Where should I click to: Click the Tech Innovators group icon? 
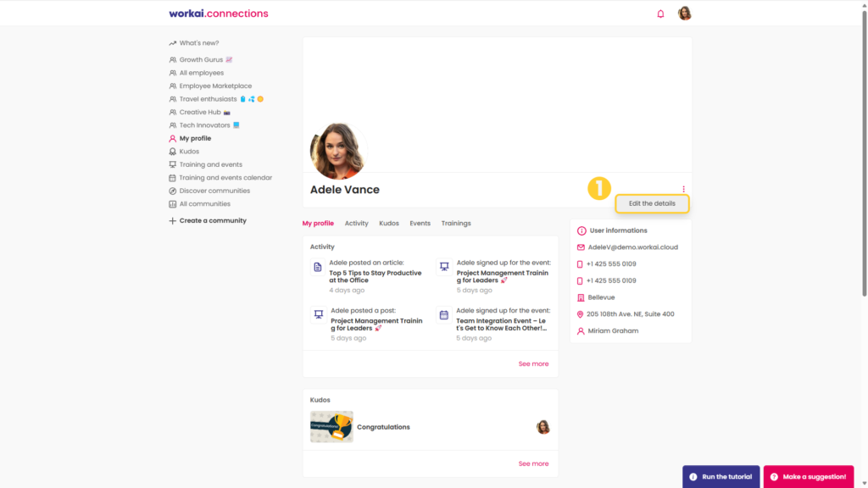[x=173, y=125]
